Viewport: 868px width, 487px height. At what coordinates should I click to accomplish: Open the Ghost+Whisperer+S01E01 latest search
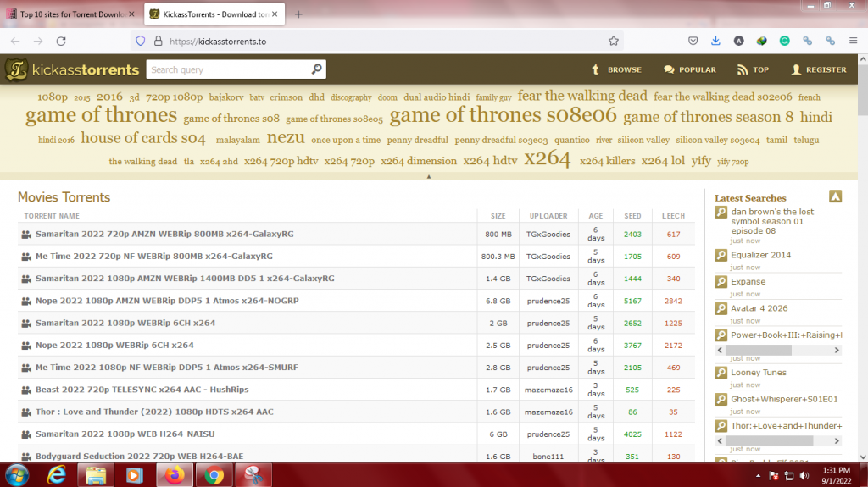[x=784, y=399]
